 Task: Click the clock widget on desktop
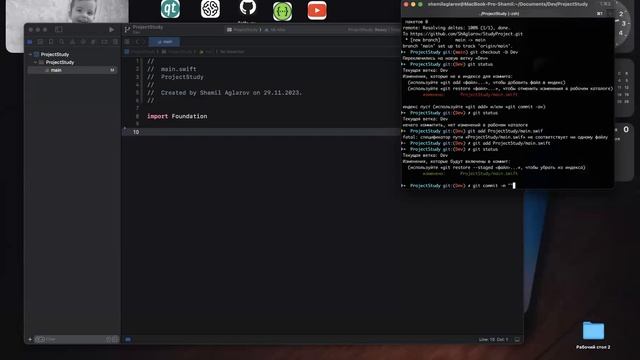624,26
